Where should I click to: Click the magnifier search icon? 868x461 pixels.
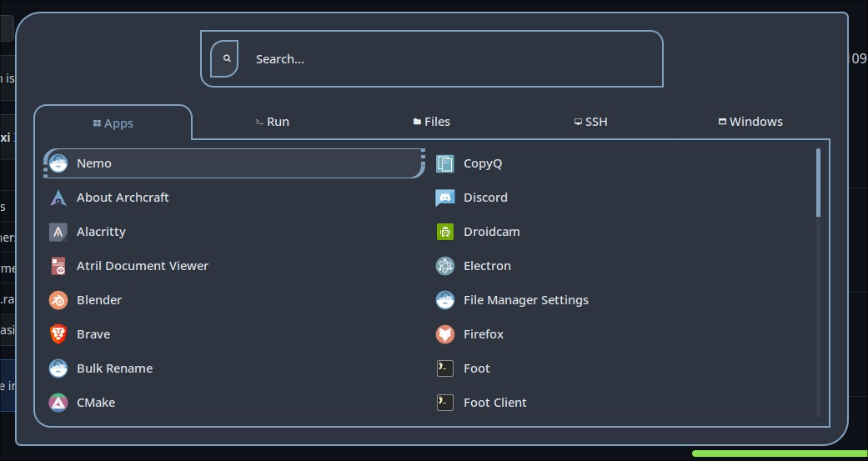coord(227,58)
